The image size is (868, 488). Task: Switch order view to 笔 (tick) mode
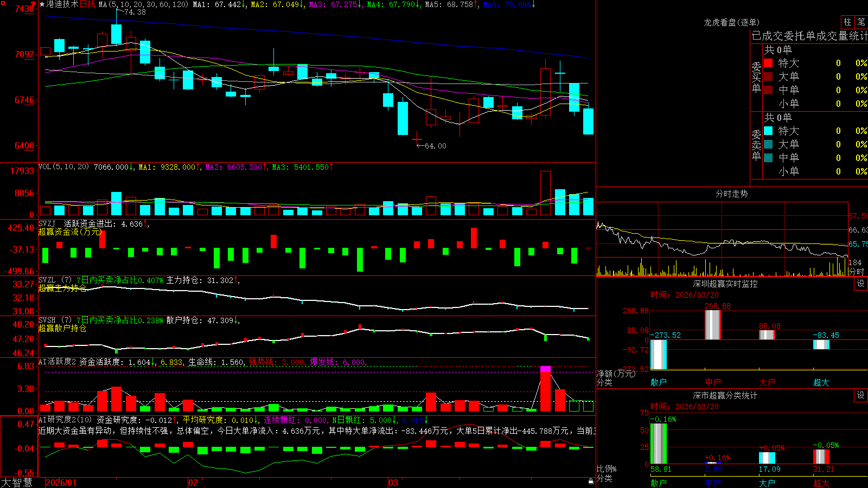tap(861, 22)
